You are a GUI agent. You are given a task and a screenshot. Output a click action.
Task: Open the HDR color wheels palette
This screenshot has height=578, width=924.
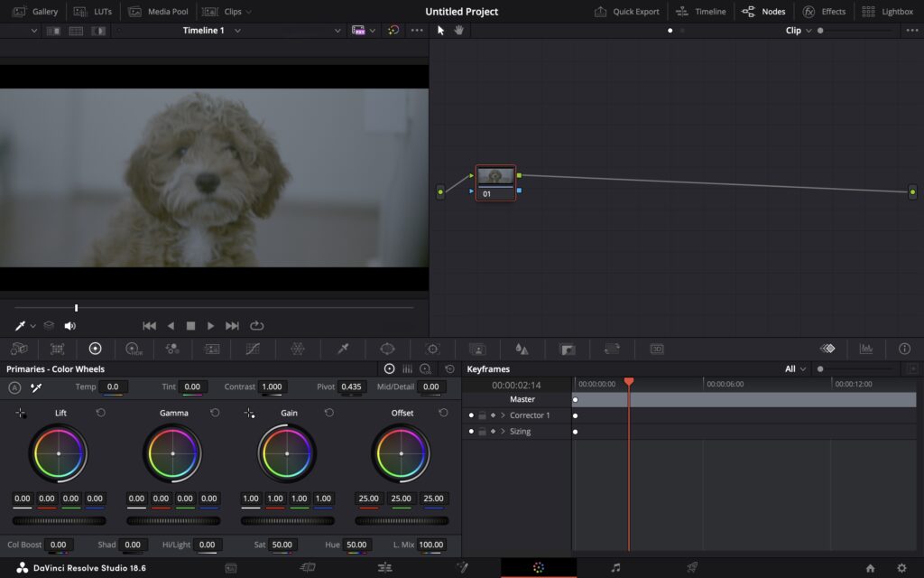134,349
